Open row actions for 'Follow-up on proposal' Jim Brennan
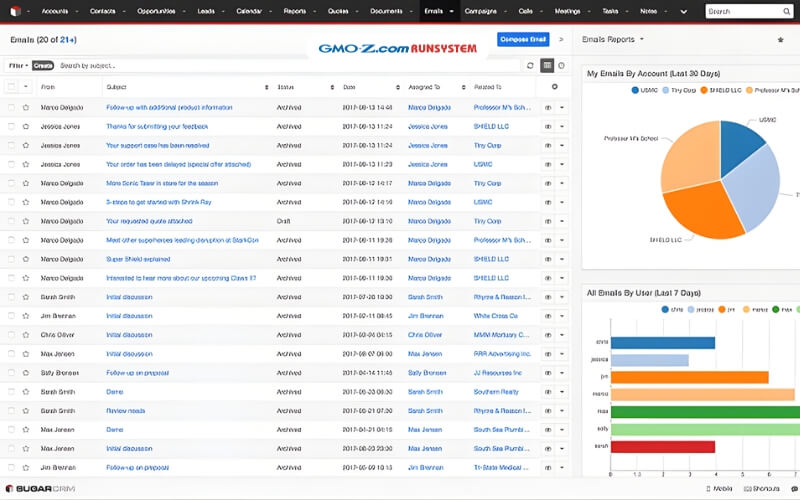 (x=562, y=468)
